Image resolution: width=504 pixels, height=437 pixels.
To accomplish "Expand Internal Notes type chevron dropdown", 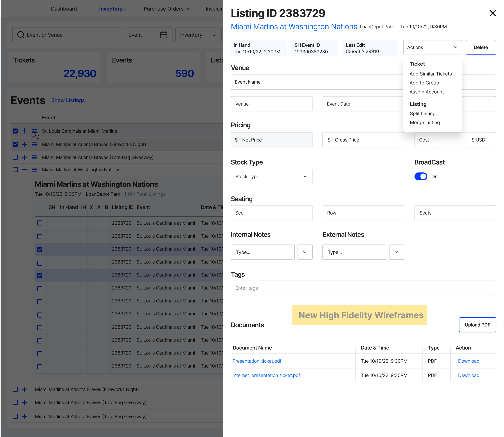I will tap(305, 252).
